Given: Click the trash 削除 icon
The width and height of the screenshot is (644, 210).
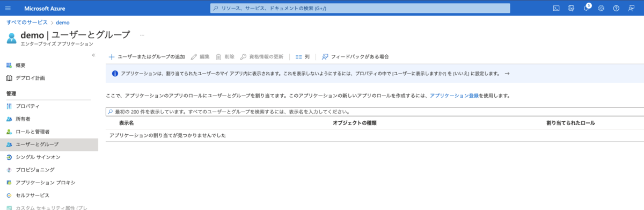Looking at the screenshot, I should 218,56.
